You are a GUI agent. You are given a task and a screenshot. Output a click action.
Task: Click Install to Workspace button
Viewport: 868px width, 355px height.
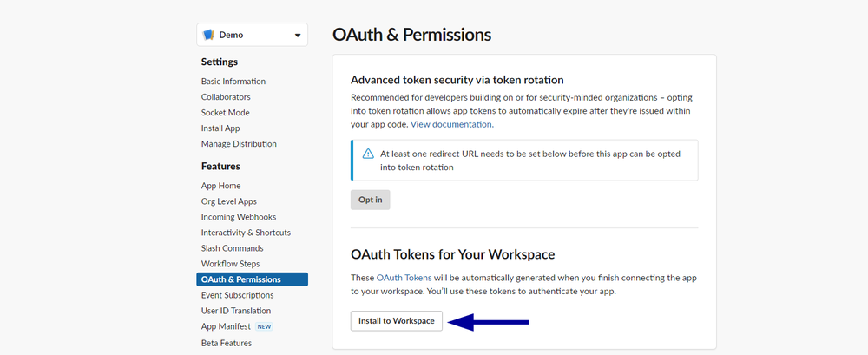397,321
